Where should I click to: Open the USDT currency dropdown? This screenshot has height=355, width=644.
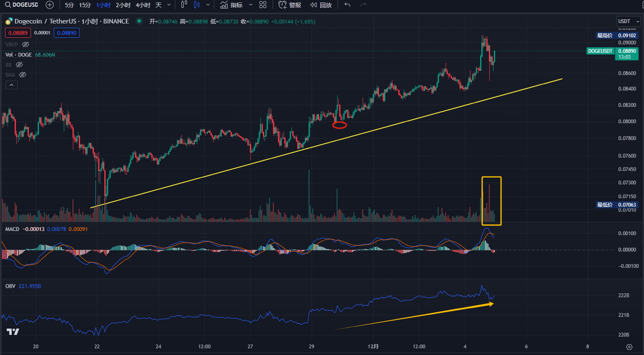[628, 21]
